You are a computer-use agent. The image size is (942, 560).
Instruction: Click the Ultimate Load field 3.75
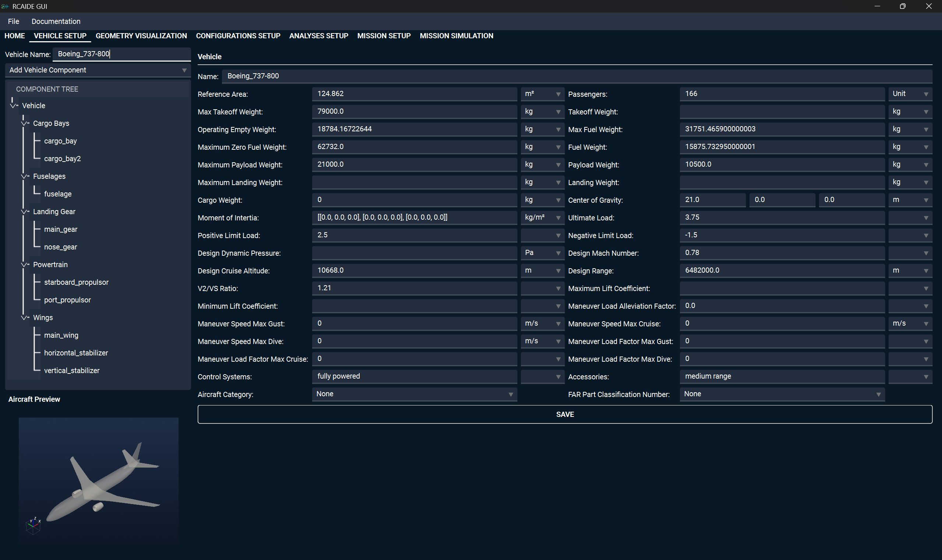click(782, 218)
